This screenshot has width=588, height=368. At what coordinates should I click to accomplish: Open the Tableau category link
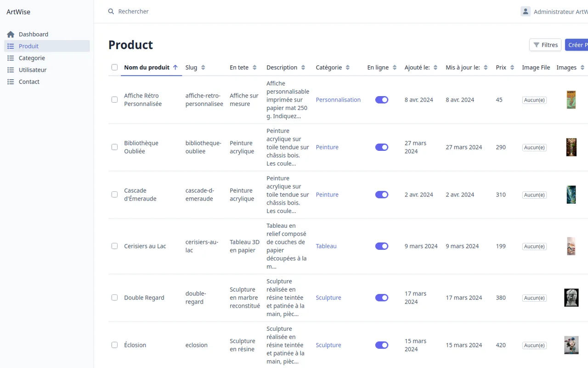pos(326,246)
